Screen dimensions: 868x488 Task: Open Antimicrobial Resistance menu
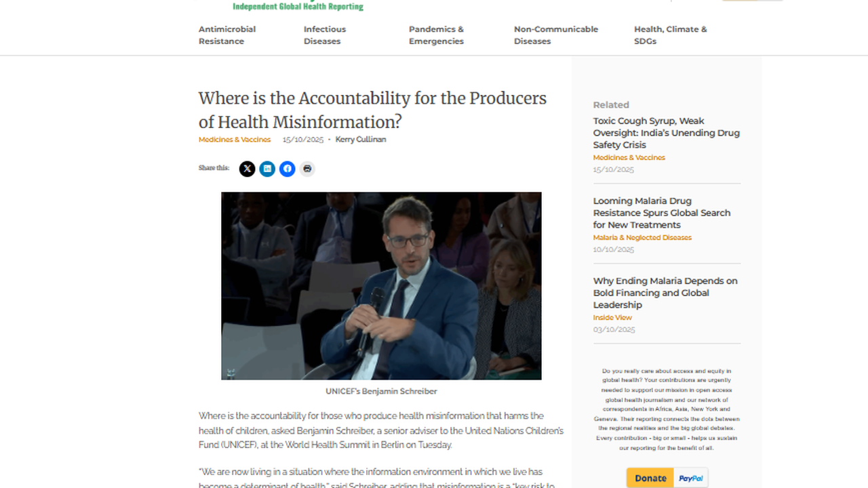(227, 35)
